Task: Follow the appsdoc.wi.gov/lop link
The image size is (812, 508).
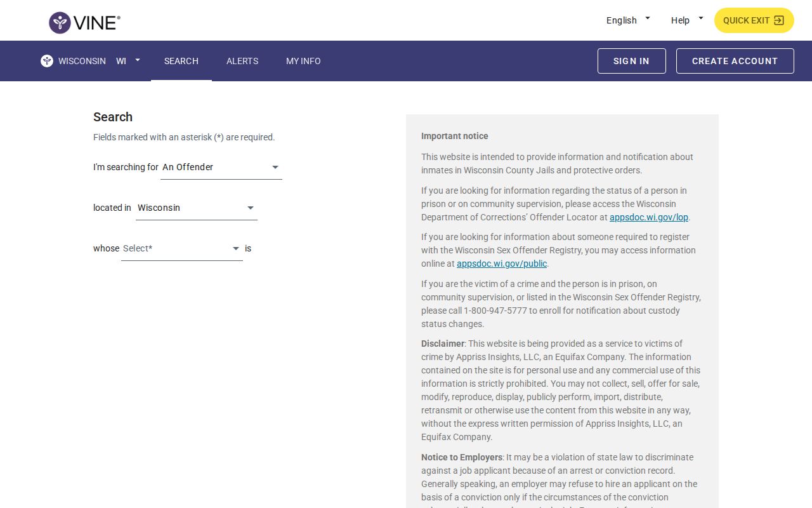Action: [649, 217]
